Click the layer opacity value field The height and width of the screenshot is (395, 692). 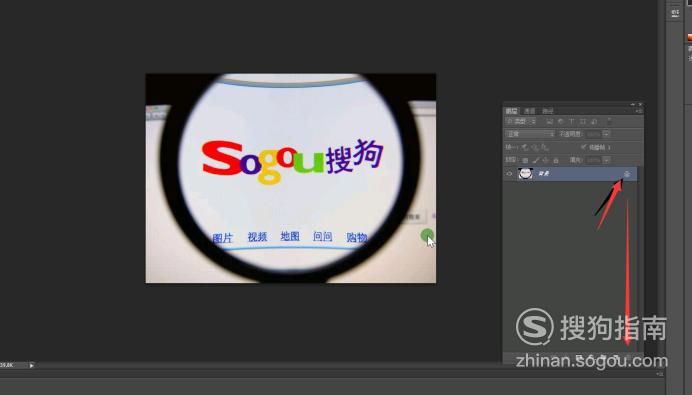tap(593, 134)
